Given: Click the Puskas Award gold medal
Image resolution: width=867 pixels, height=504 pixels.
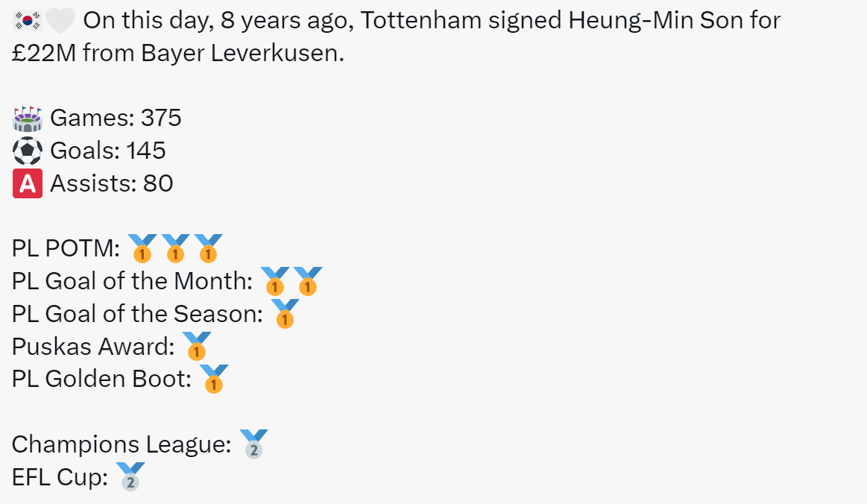Looking at the screenshot, I should 197,347.
